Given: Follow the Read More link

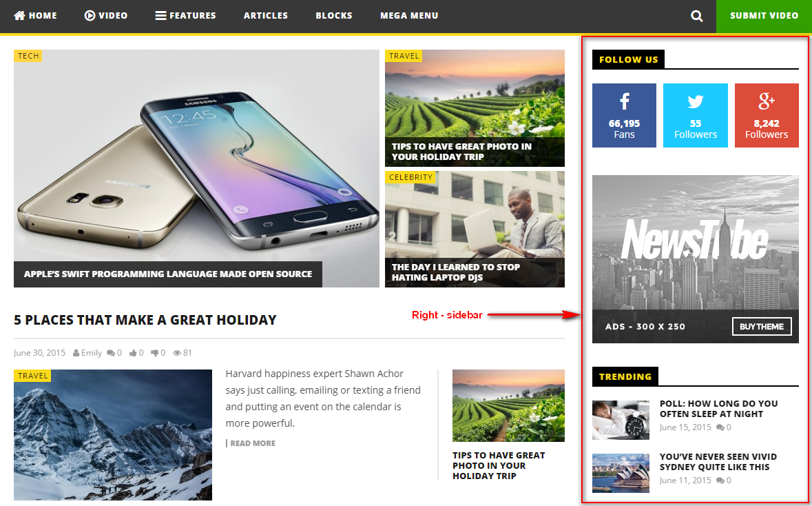Looking at the screenshot, I should click(x=253, y=443).
